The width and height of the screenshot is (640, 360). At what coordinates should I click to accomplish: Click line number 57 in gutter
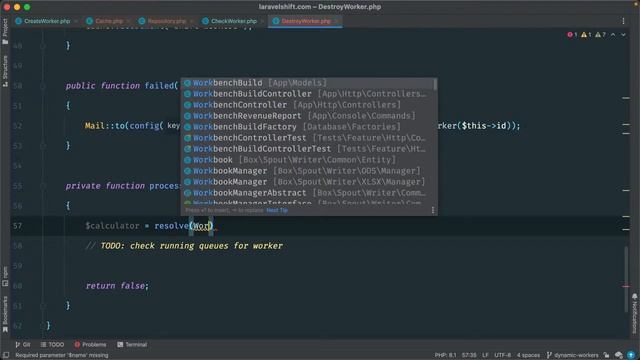point(17,226)
